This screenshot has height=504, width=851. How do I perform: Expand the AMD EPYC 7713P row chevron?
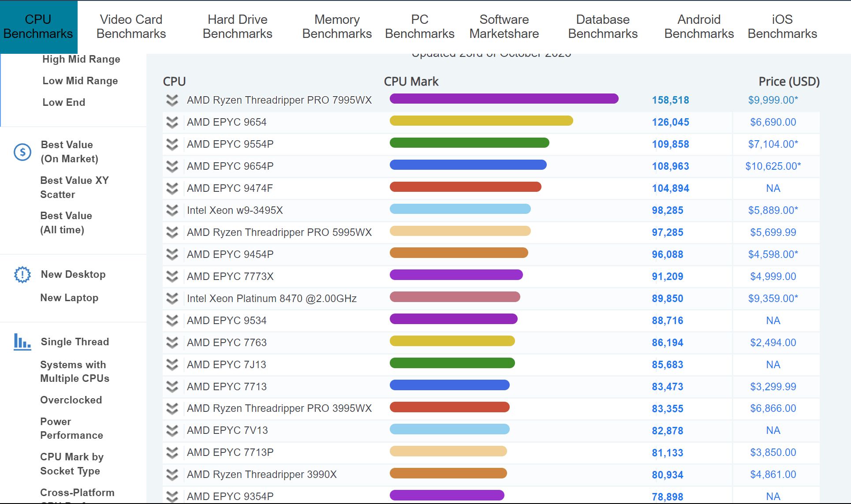pyautogui.click(x=172, y=453)
